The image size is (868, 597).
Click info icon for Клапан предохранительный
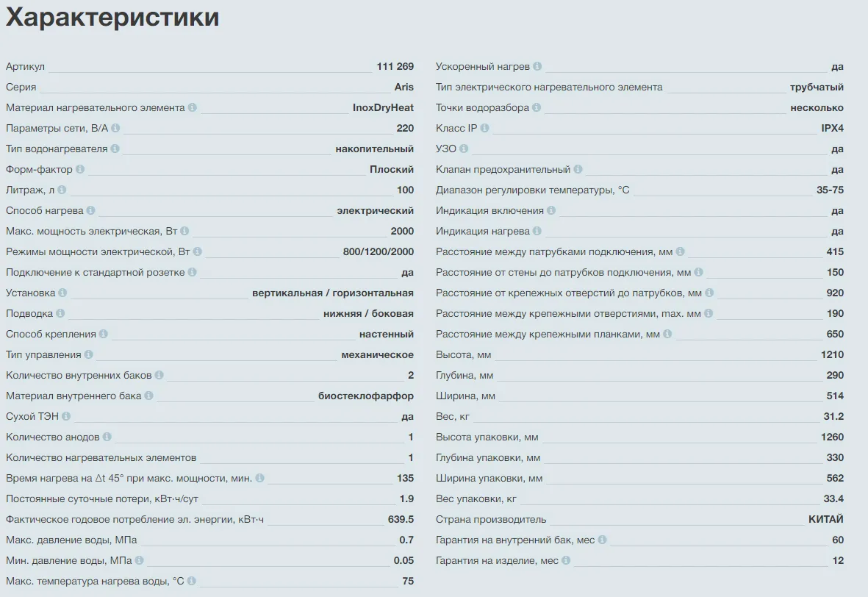pyautogui.click(x=578, y=169)
